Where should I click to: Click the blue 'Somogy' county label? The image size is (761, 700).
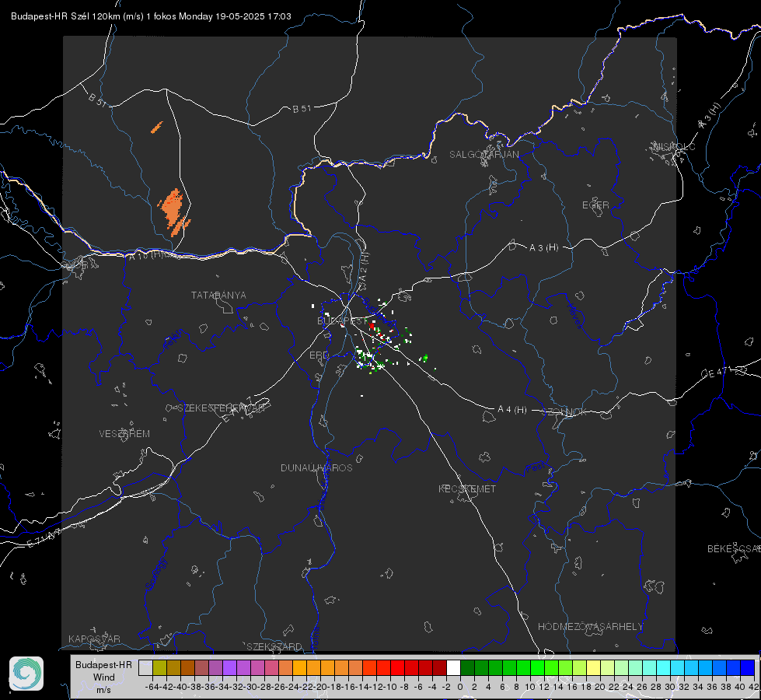(156, 575)
